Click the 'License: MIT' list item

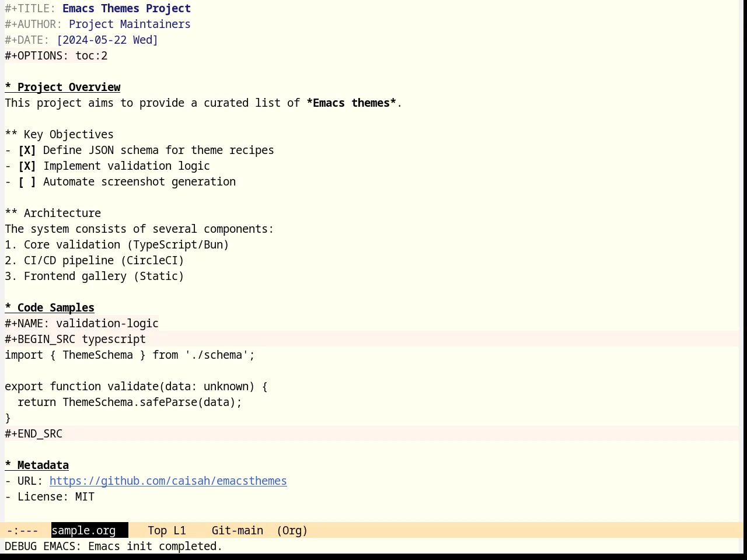(50, 497)
